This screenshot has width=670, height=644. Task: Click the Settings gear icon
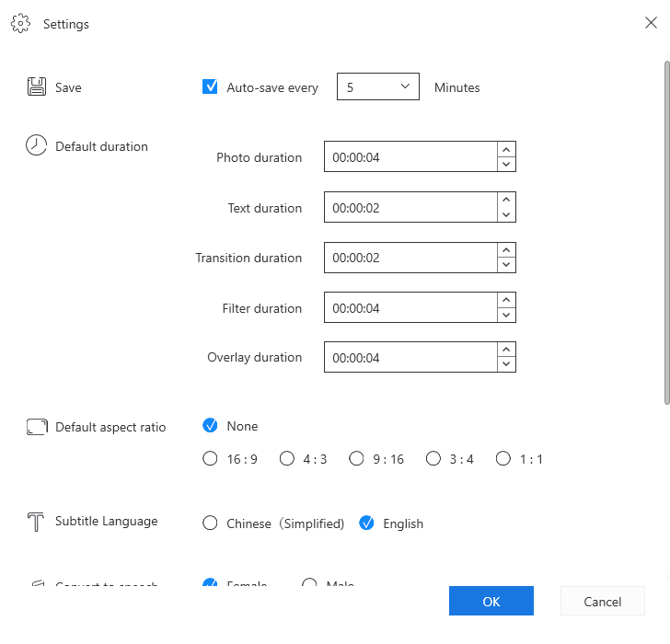[21, 24]
